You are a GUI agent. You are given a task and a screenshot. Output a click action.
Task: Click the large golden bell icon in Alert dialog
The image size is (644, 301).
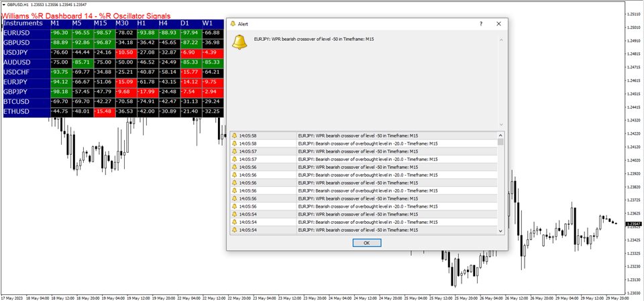tap(239, 42)
